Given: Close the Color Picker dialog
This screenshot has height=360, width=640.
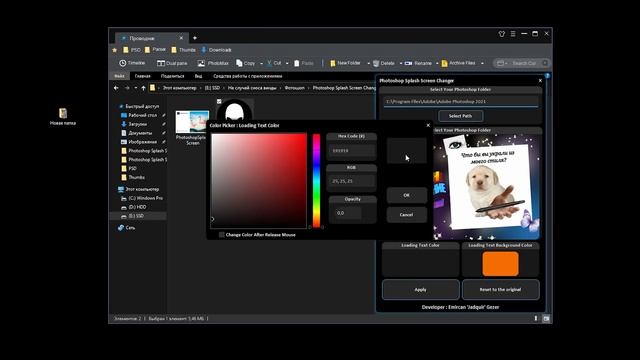Looking at the screenshot, I should 428,125.
